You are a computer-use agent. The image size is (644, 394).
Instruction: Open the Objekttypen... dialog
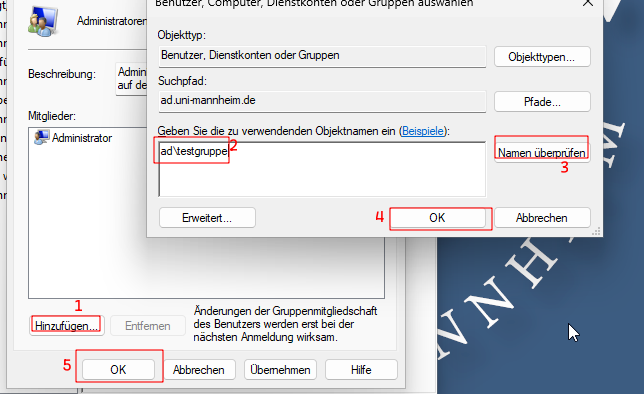coord(542,57)
